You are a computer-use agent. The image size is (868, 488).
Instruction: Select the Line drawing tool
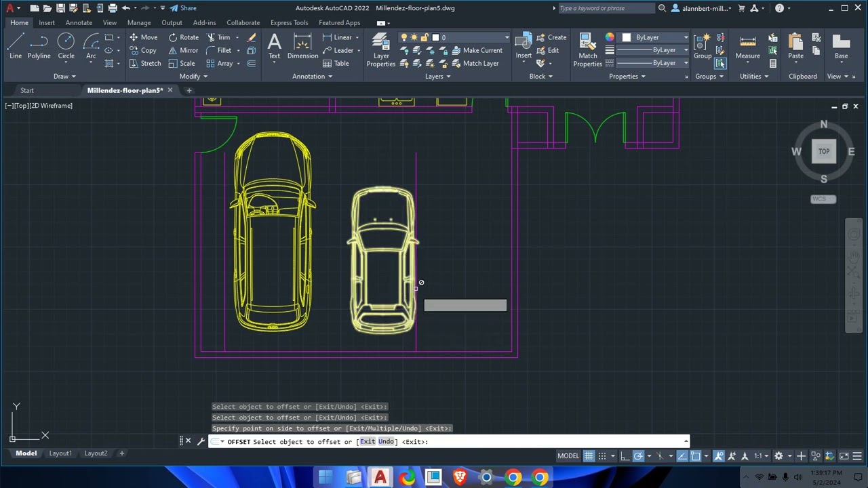coord(16,47)
